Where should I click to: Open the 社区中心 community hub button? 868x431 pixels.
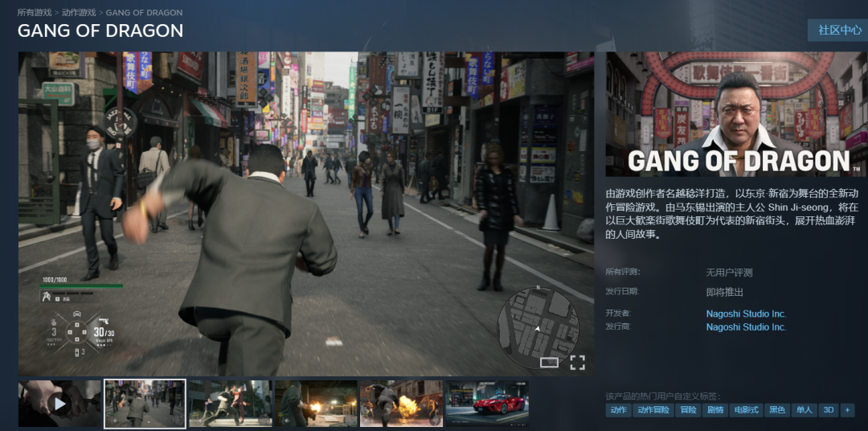[839, 30]
